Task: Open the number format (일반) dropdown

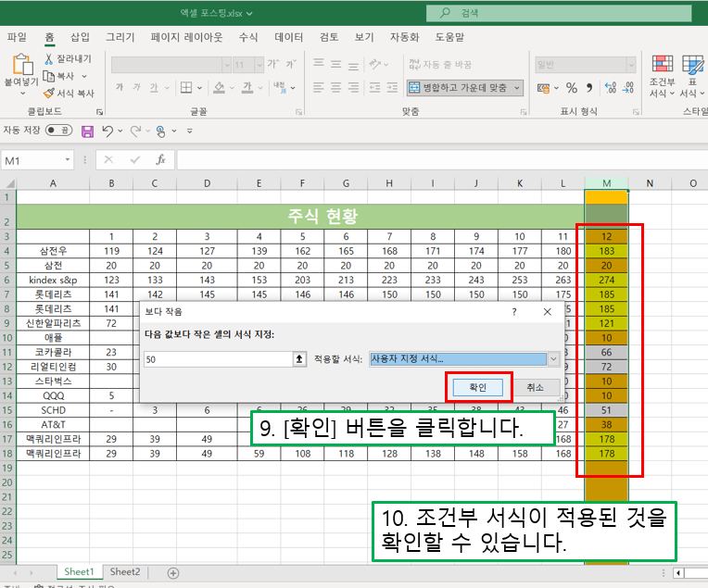Action: coord(631,66)
